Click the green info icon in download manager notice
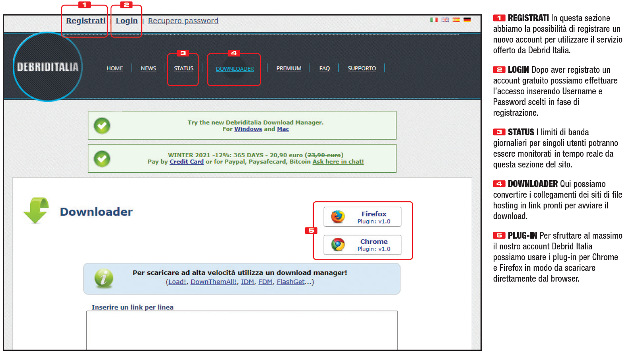Viewport: 644px width, 352px height. click(104, 278)
